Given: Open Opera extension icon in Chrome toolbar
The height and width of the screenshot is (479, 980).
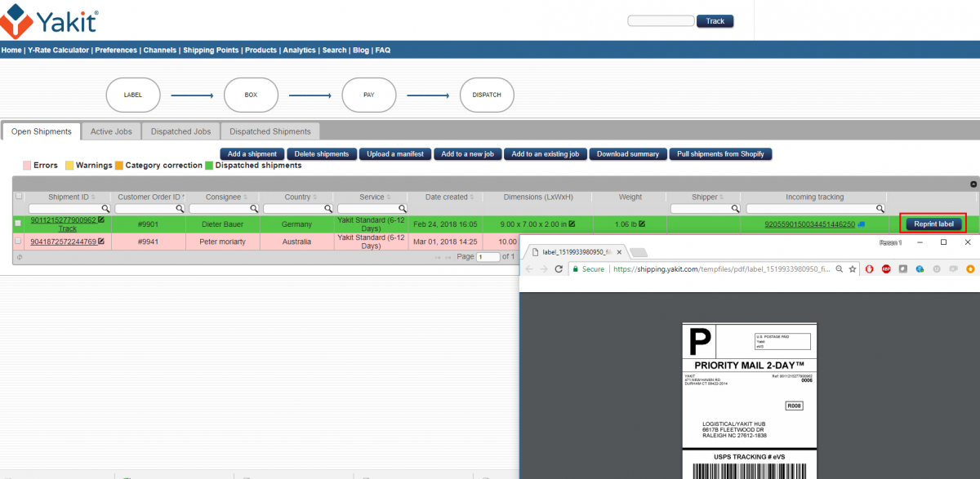Looking at the screenshot, I should (871, 268).
